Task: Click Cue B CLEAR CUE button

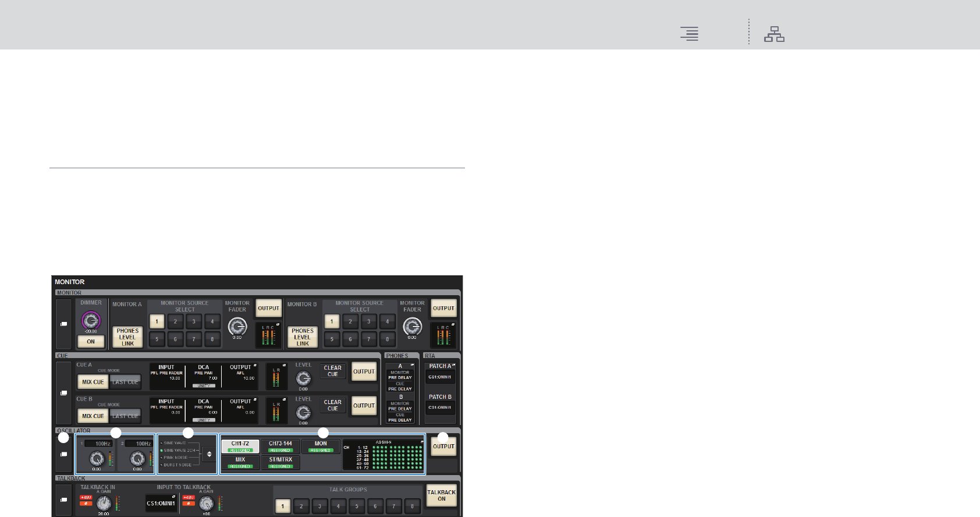Action: (333, 405)
